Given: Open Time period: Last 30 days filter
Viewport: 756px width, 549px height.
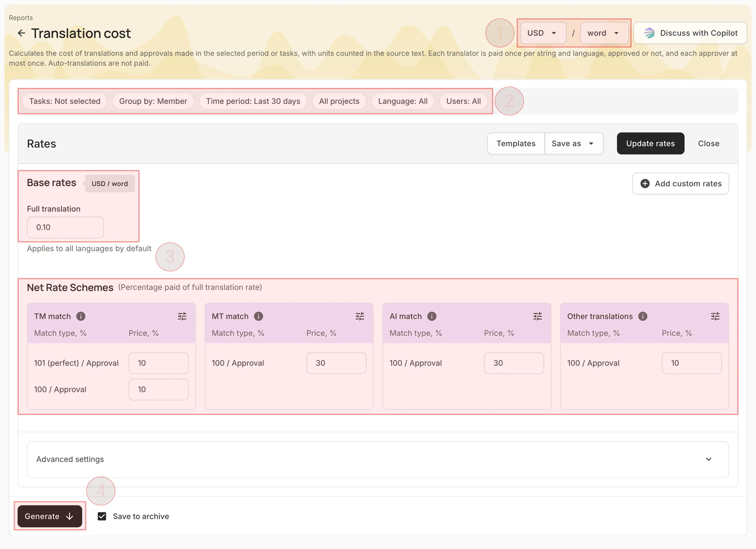Looking at the screenshot, I should [253, 101].
